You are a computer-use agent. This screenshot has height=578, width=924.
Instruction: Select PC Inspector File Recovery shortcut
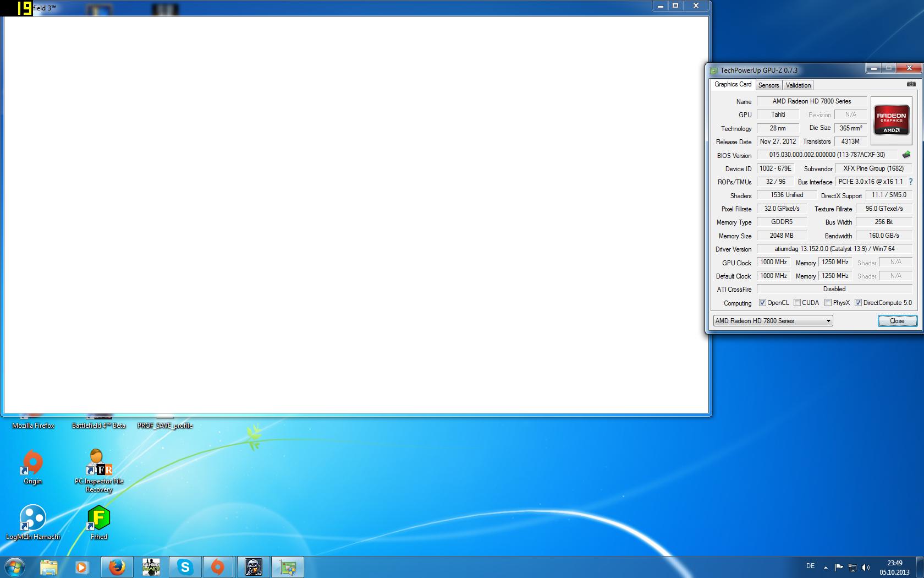99,471
